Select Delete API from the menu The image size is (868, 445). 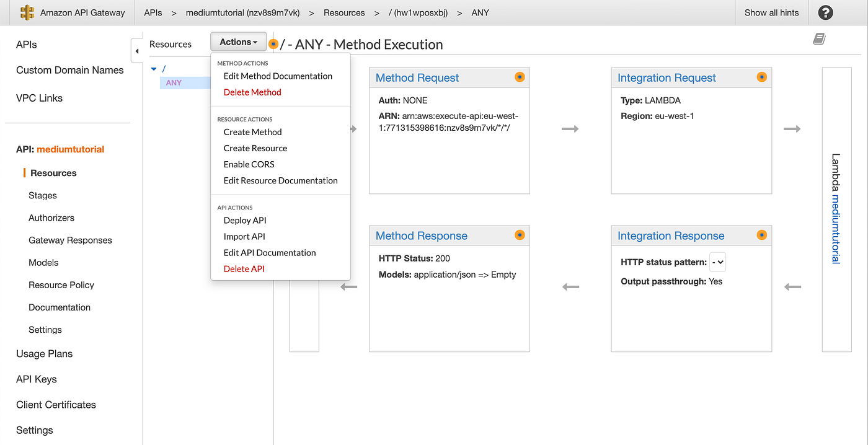(244, 268)
